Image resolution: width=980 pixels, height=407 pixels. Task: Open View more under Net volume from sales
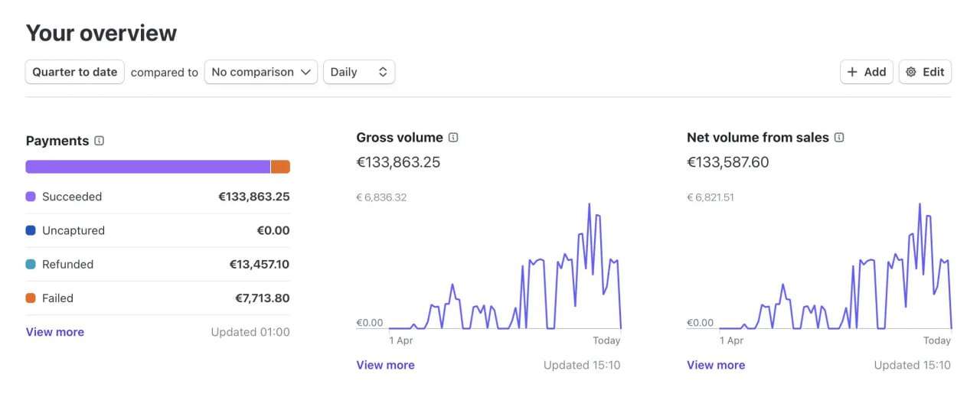(716, 365)
